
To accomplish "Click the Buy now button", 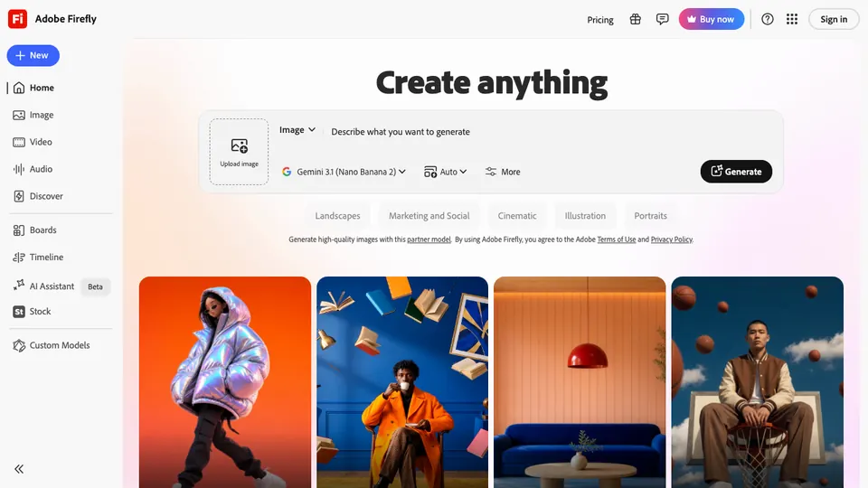I will pyautogui.click(x=712, y=19).
